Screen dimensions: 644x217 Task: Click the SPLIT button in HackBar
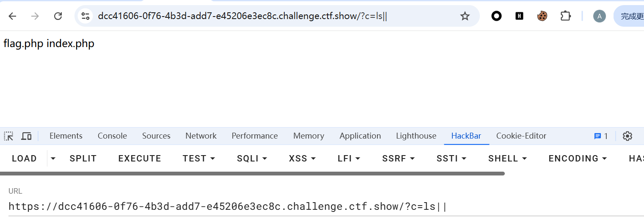pos(83,159)
